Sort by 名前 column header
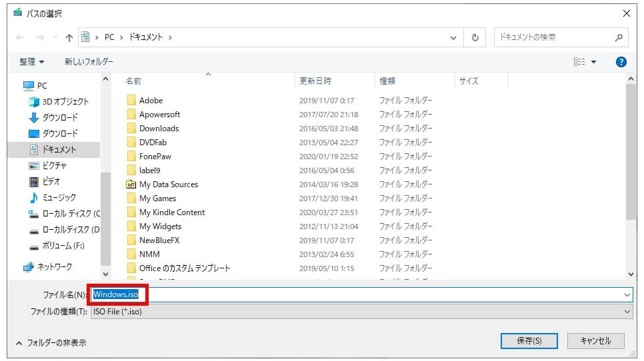The image size is (644, 361). 133,81
